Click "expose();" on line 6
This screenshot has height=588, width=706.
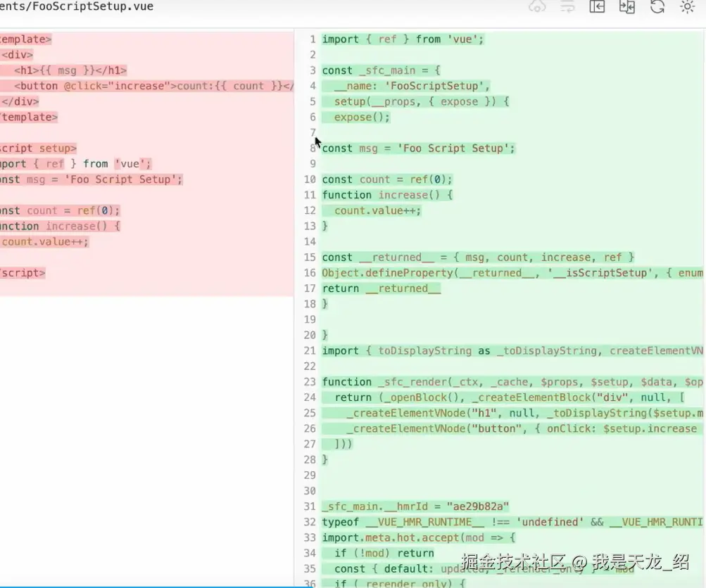click(x=362, y=117)
